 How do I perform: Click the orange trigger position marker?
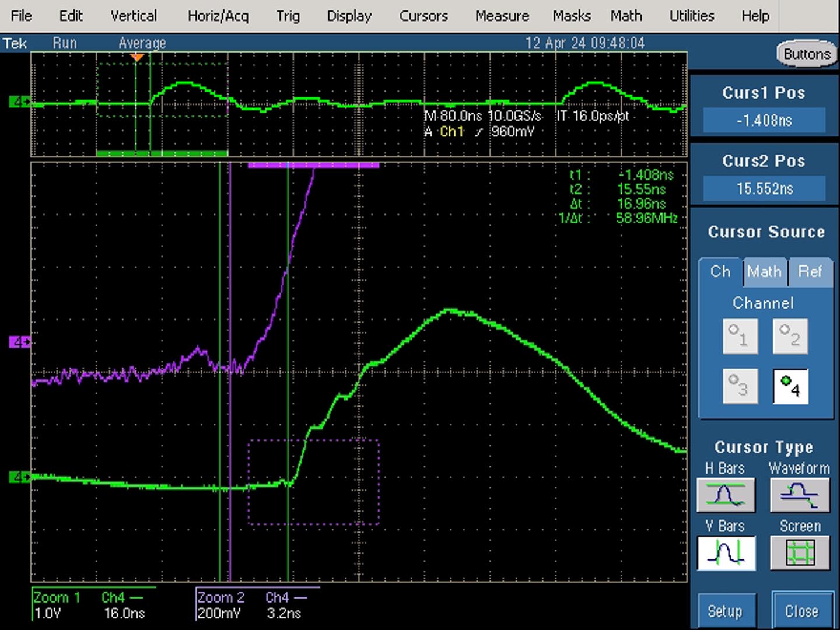click(x=137, y=57)
